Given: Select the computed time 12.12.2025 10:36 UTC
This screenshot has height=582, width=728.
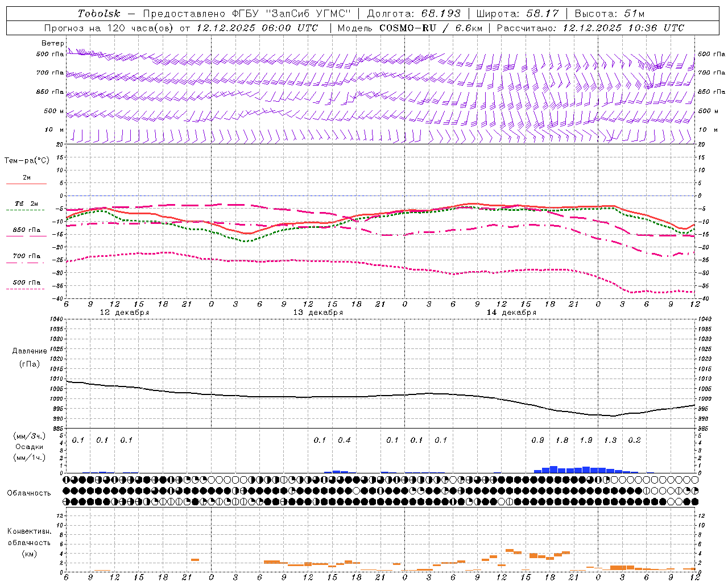Looking at the screenshot, I should click(x=623, y=28).
